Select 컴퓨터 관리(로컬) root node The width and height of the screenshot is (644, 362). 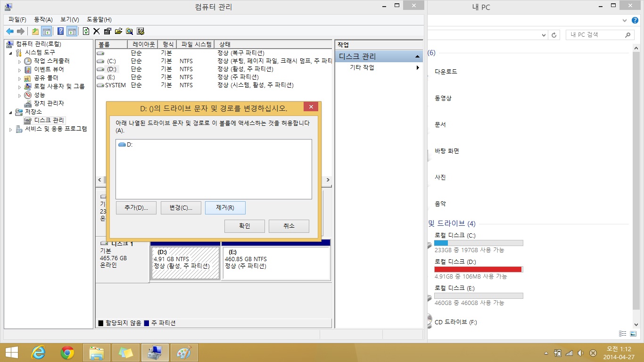[x=38, y=44]
